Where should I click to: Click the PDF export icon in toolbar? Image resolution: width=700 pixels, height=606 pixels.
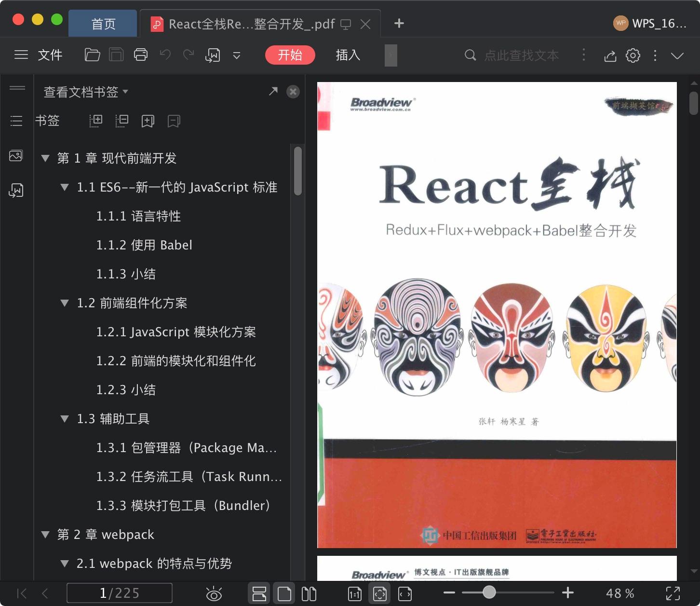click(213, 55)
